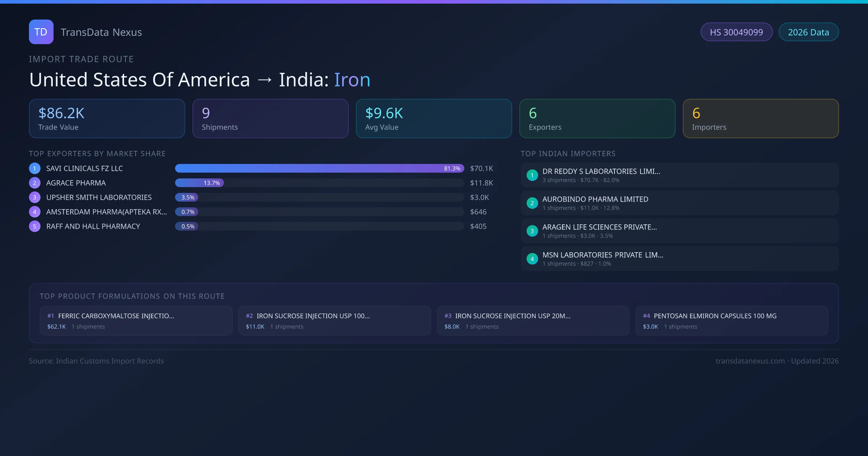The image size is (868, 456).
Task: Expand the FERRIC CARBOXYMALTOSE product name
Action: pos(116,316)
